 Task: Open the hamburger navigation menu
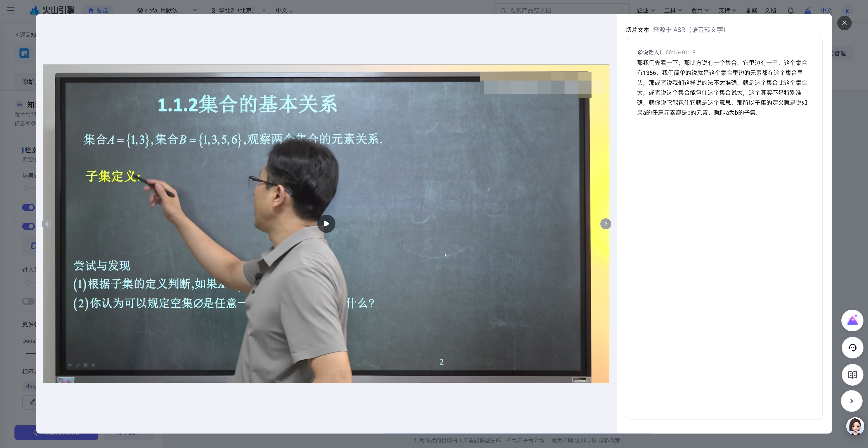coord(11,10)
